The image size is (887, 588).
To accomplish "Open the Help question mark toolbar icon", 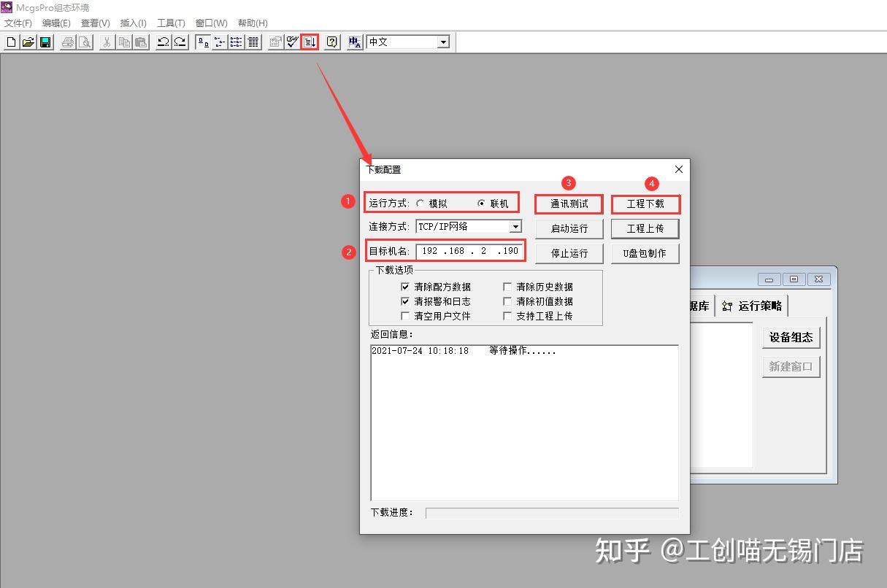I will point(331,42).
